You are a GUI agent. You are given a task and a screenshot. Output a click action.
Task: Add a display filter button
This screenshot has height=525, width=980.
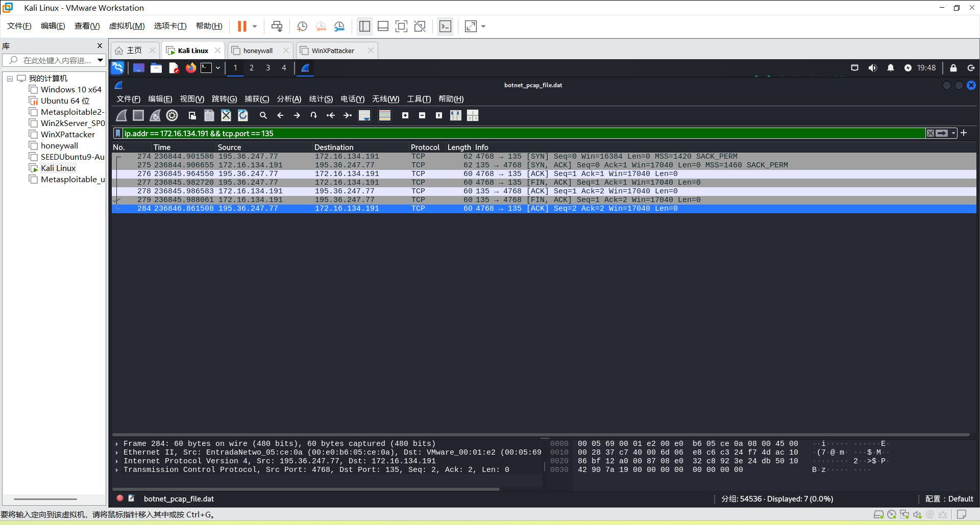point(964,133)
